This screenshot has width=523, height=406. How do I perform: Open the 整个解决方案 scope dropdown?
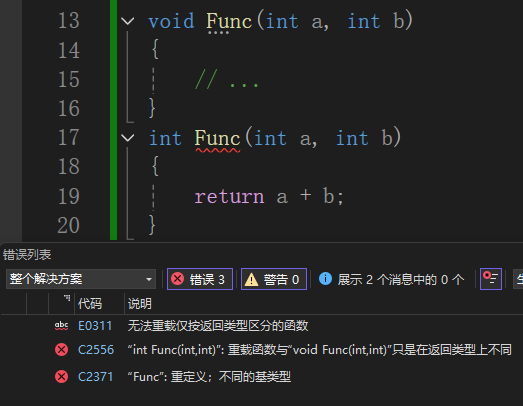[81, 279]
